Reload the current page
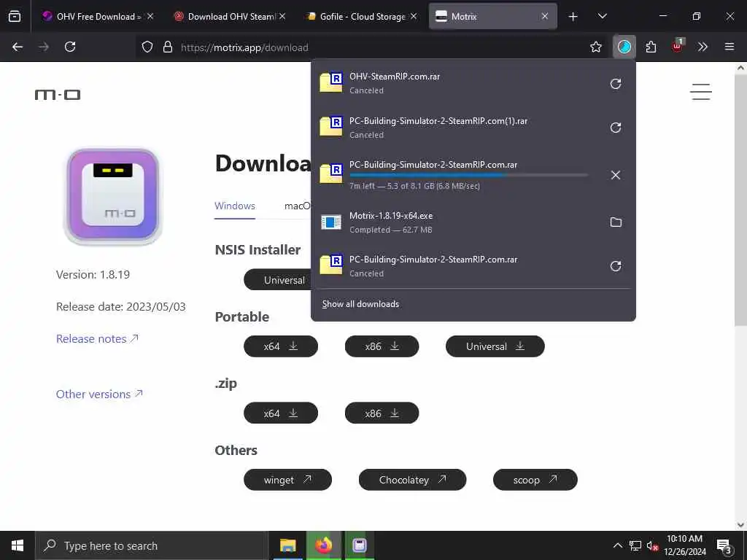 click(x=70, y=47)
